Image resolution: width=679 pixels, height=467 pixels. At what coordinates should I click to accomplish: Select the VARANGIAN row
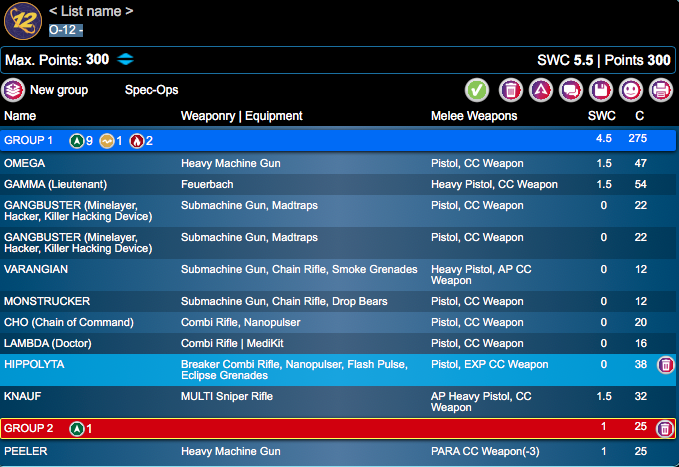(338, 275)
